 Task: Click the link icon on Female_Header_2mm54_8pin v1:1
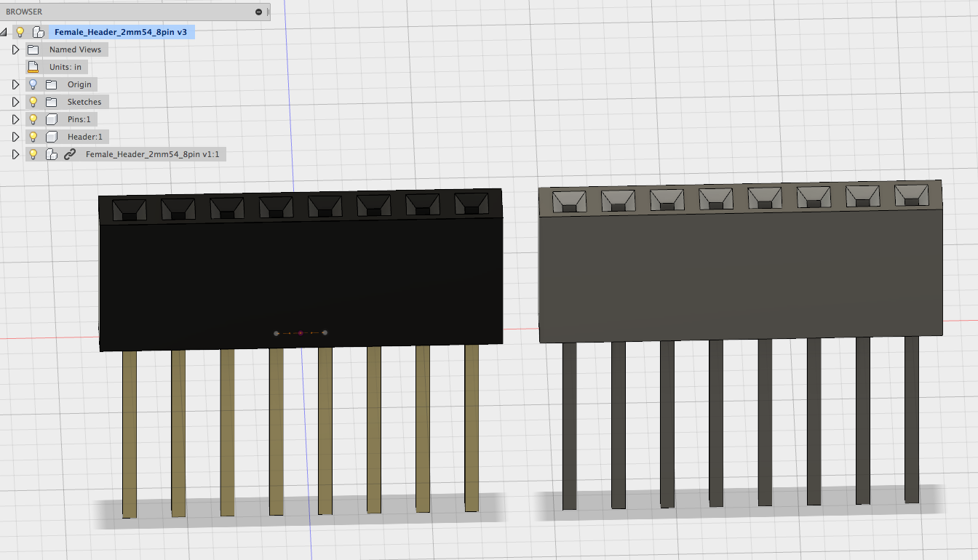tap(70, 153)
